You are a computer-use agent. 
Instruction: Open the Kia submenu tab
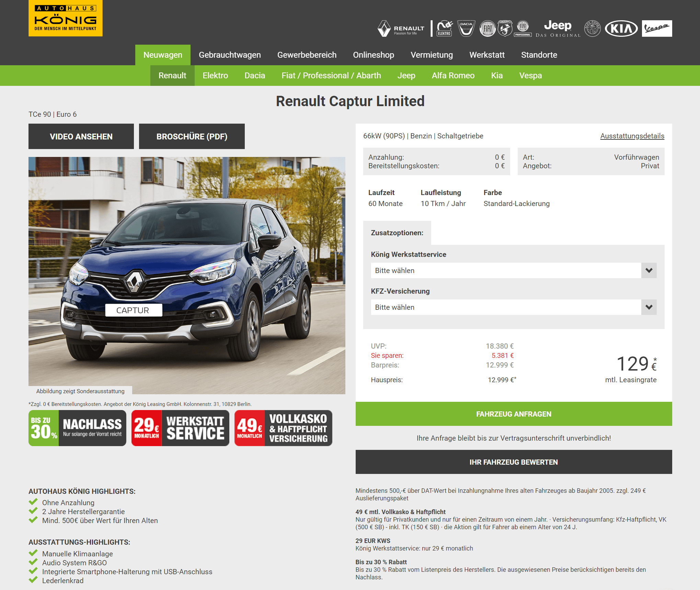click(x=497, y=76)
